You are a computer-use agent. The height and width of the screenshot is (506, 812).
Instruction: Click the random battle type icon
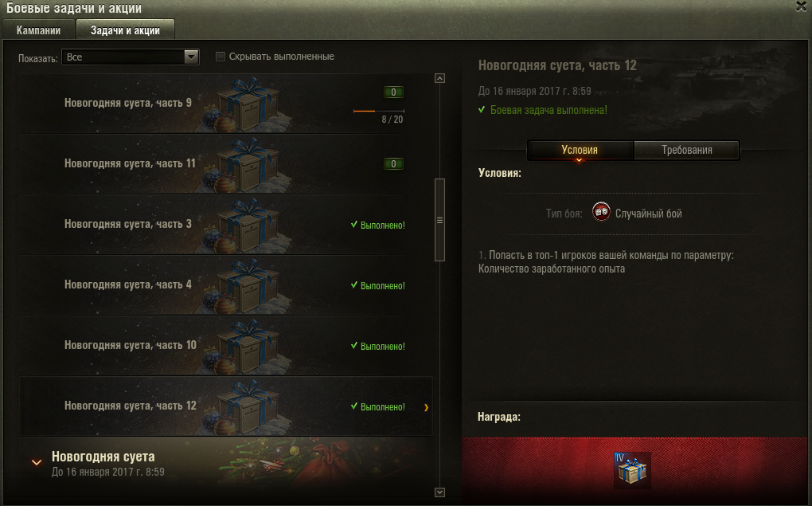[601, 212]
